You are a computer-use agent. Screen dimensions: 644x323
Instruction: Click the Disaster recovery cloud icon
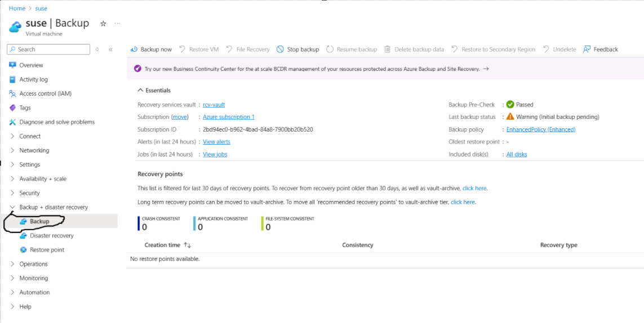23,236
